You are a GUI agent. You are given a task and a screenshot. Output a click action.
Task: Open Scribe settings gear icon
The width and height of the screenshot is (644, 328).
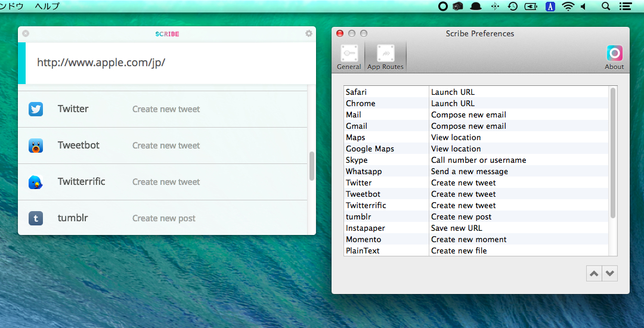click(x=309, y=33)
